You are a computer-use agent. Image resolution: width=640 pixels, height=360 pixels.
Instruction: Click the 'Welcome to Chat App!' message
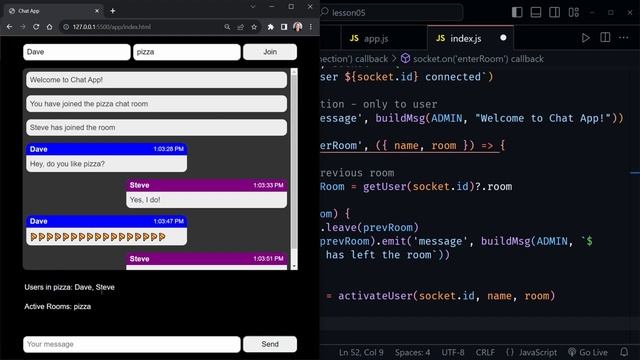(x=156, y=80)
